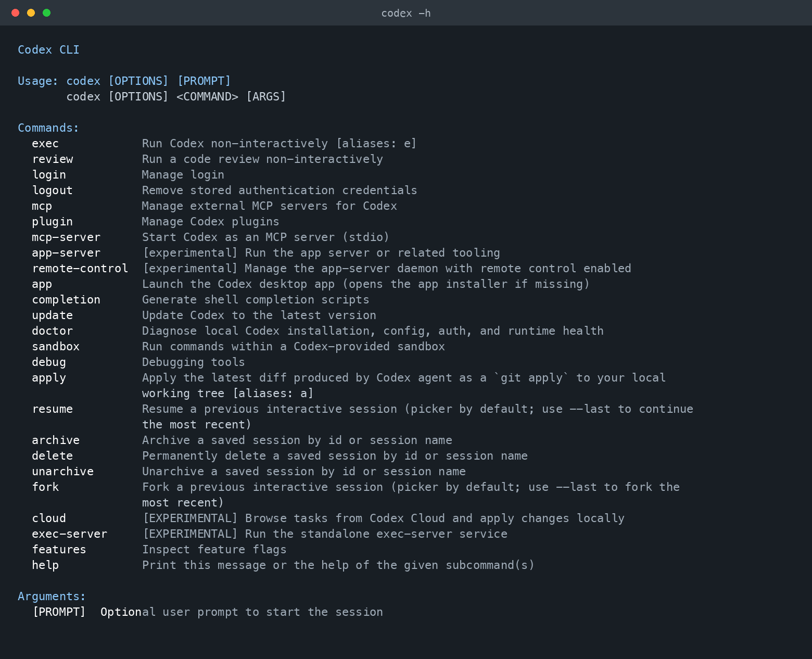Click the 'exec-server' command name
This screenshot has width=812, height=659.
pos(70,534)
